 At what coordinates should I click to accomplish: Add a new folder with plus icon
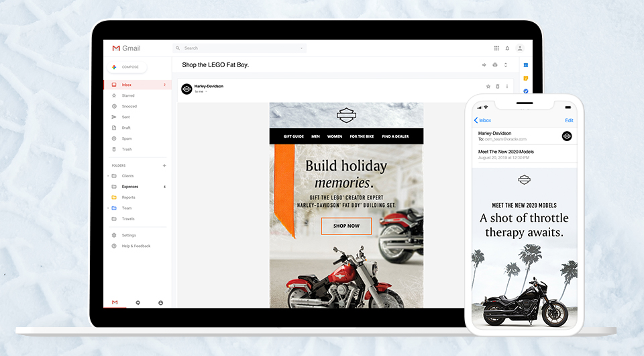click(164, 165)
